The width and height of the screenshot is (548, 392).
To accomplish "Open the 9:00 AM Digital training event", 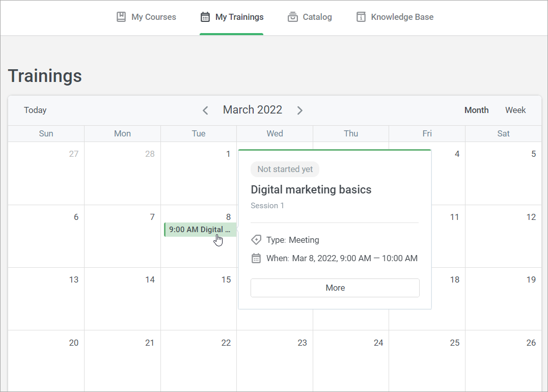I will coord(200,230).
